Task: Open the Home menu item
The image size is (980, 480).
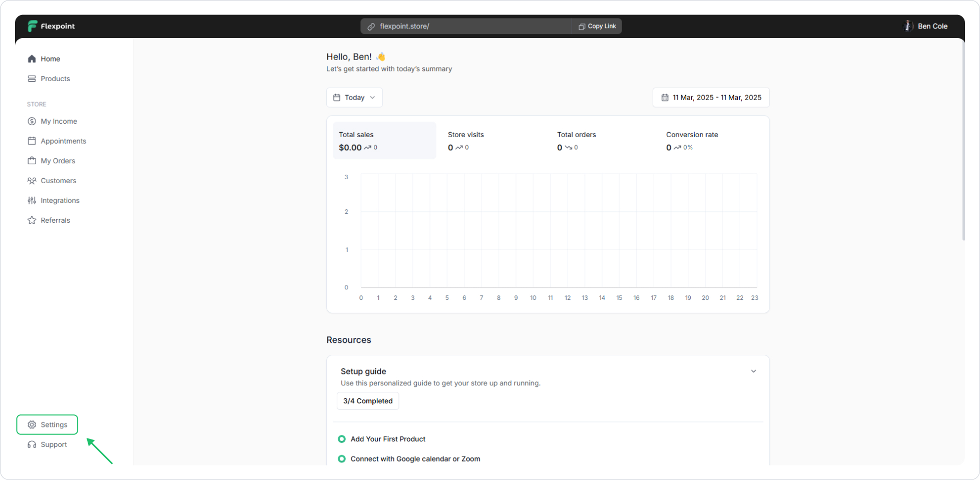Action: 50,59
